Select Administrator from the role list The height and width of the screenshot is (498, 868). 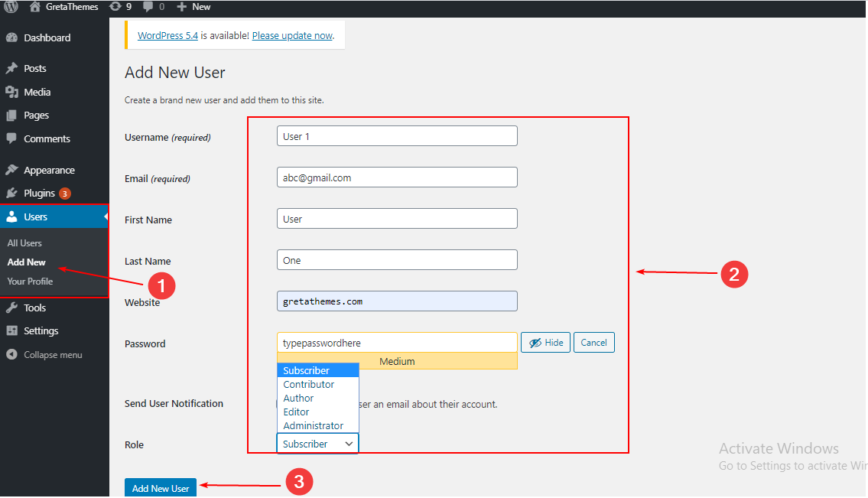click(314, 425)
